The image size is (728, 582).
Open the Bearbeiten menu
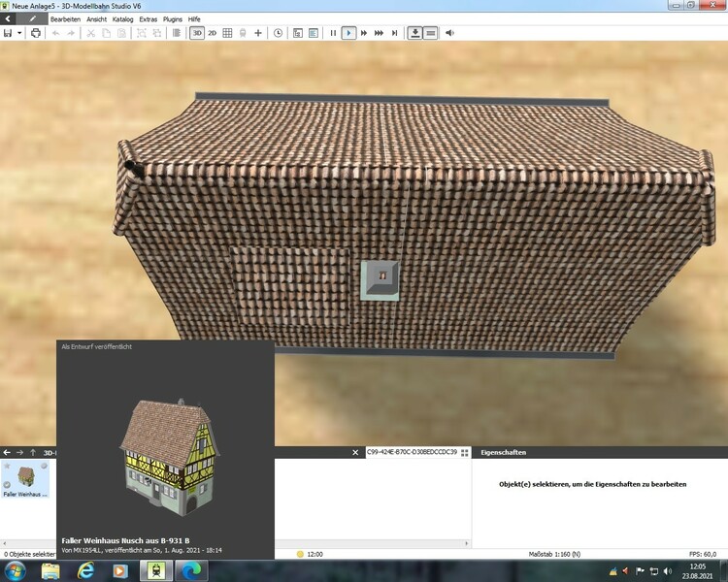[65, 19]
